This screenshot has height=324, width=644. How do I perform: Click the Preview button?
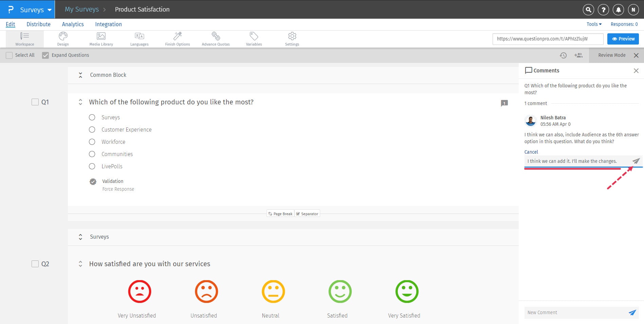click(x=623, y=38)
